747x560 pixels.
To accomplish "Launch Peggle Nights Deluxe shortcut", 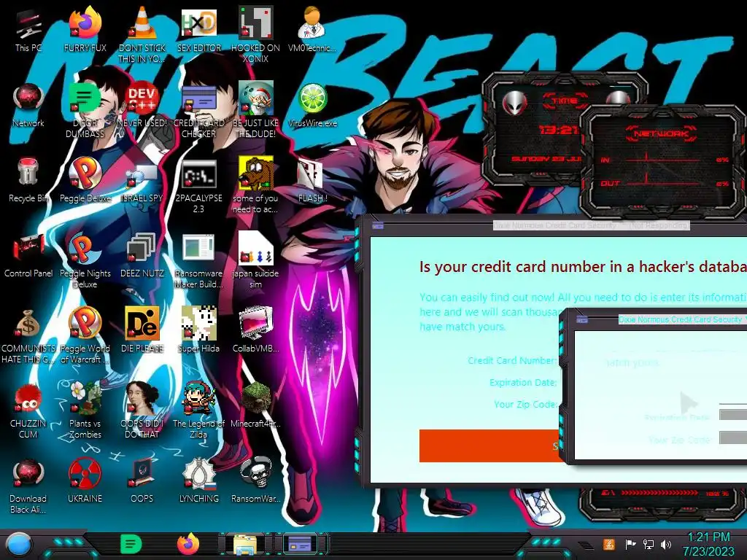I will (85, 260).
